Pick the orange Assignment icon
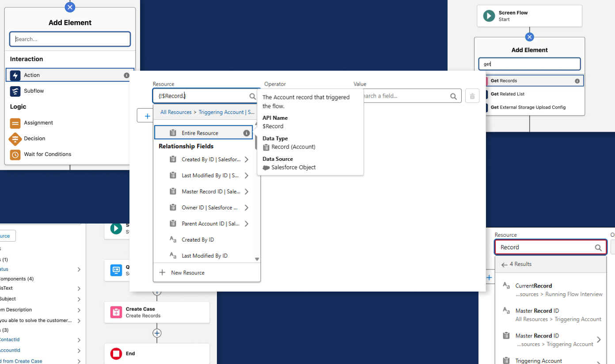615x364 pixels. pos(15,123)
